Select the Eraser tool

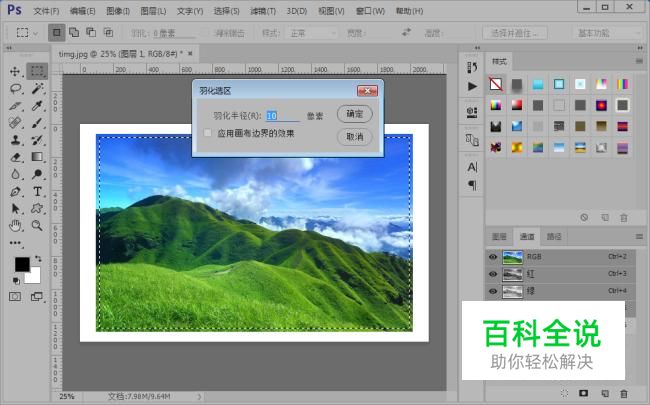point(15,157)
